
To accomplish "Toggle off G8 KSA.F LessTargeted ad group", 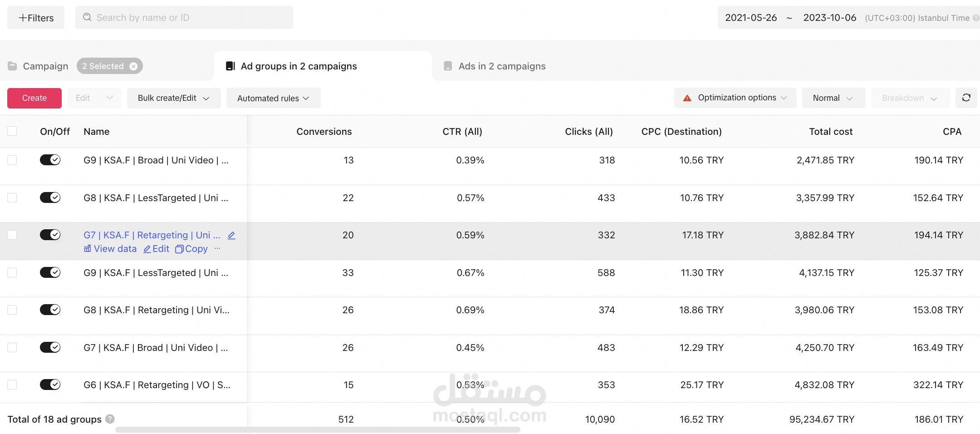I will point(50,197).
